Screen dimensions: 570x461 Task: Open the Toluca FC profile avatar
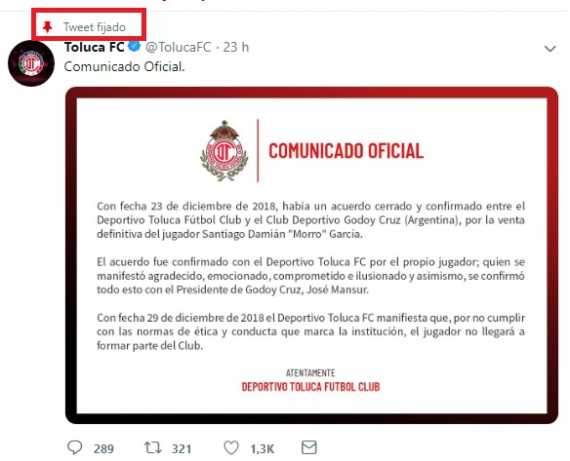click(x=31, y=64)
